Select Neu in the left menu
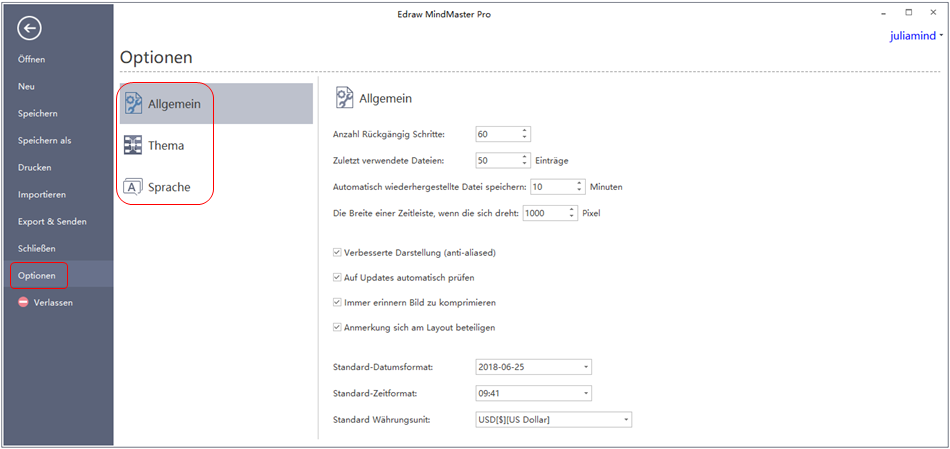950x449 pixels. (26, 86)
